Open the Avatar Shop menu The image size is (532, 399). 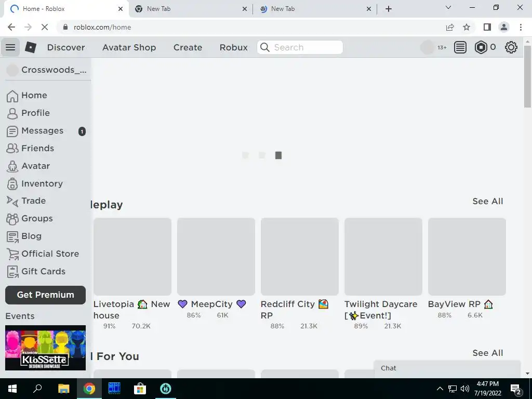pos(129,47)
